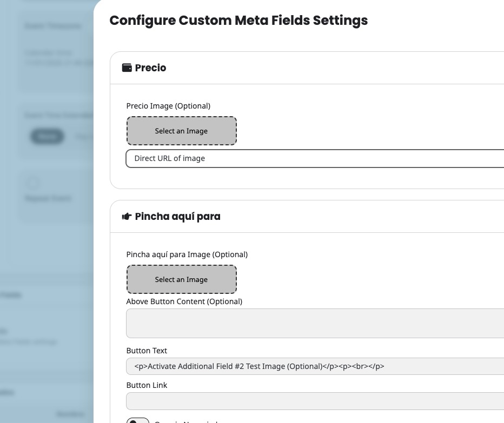
Task: Click the Configure Custom Meta Fields Settings heading
Action: pyautogui.click(x=238, y=21)
